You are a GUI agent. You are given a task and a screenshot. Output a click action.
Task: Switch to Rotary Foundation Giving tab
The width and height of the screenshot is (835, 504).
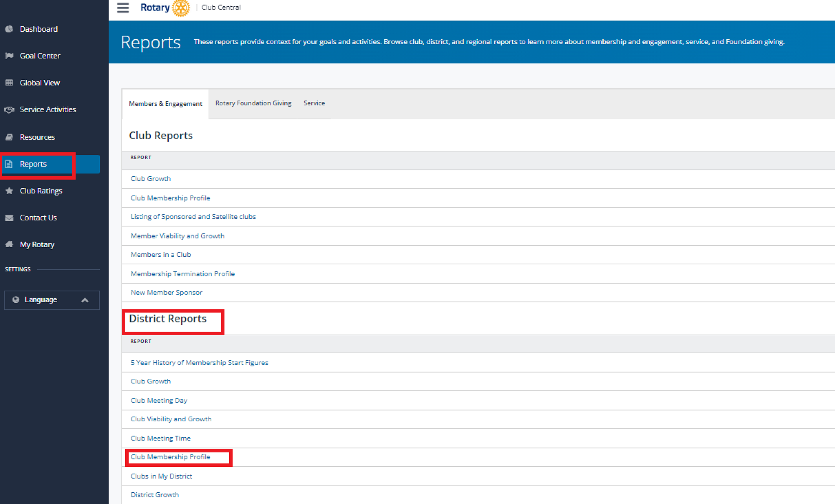(253, 103)
